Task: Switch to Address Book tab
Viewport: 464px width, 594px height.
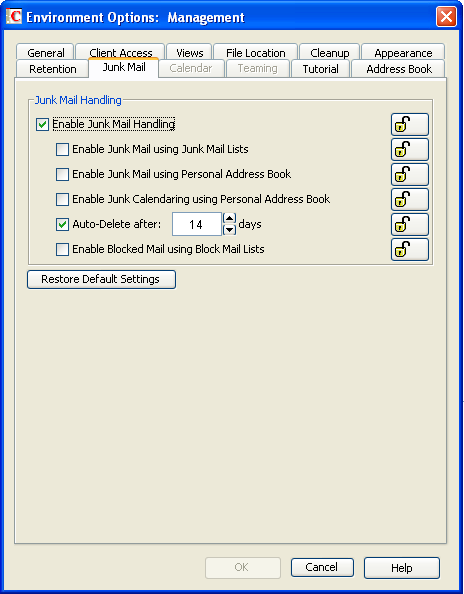Action: (399, 69)
